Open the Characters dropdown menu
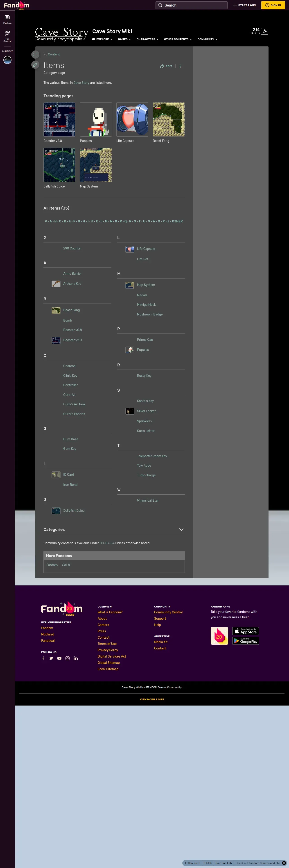Image resolution: width=289 pixels, height=868 pixels. pyautogui.click(x=147, y=39)
